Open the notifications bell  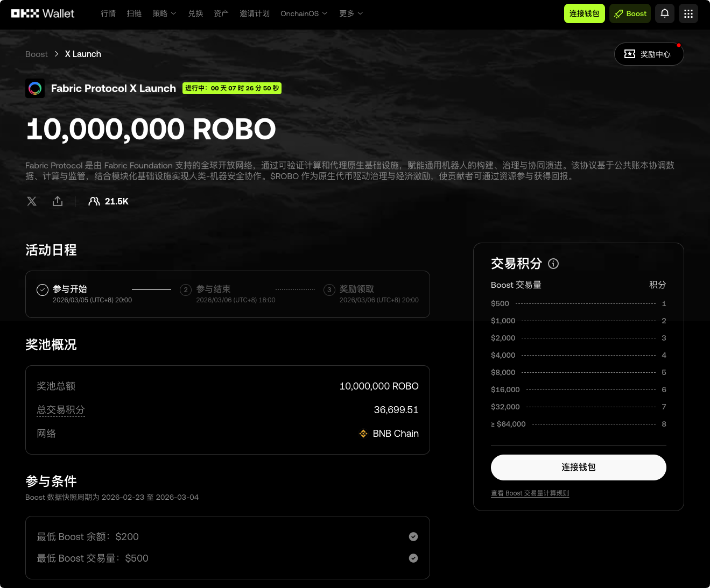pos(664,13)
